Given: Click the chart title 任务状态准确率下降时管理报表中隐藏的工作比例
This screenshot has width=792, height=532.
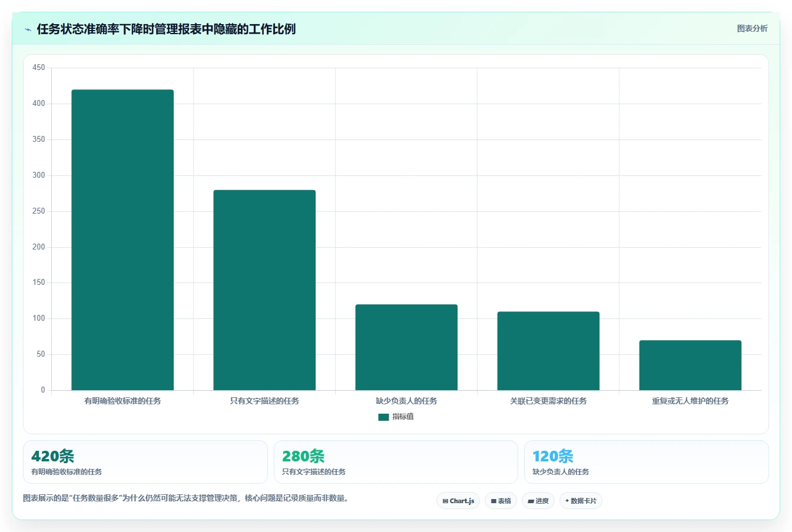Looking at the screenshot, I should 166,29.
